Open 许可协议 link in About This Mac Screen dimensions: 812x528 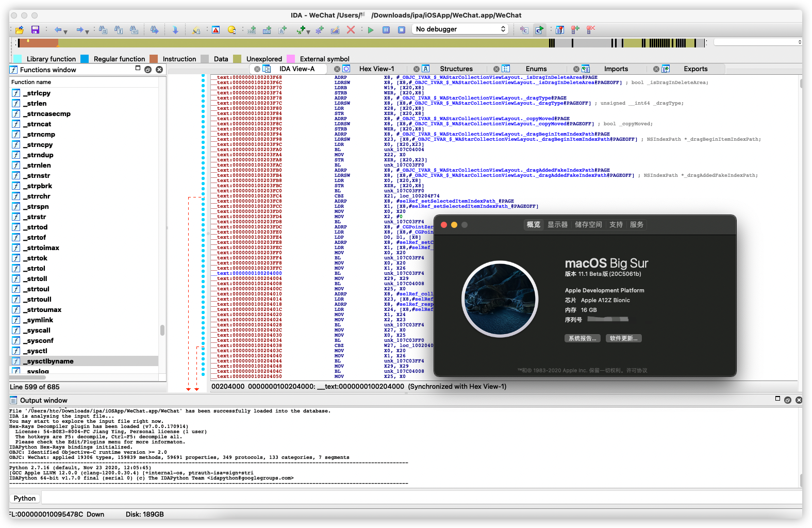tap(637, 370)
